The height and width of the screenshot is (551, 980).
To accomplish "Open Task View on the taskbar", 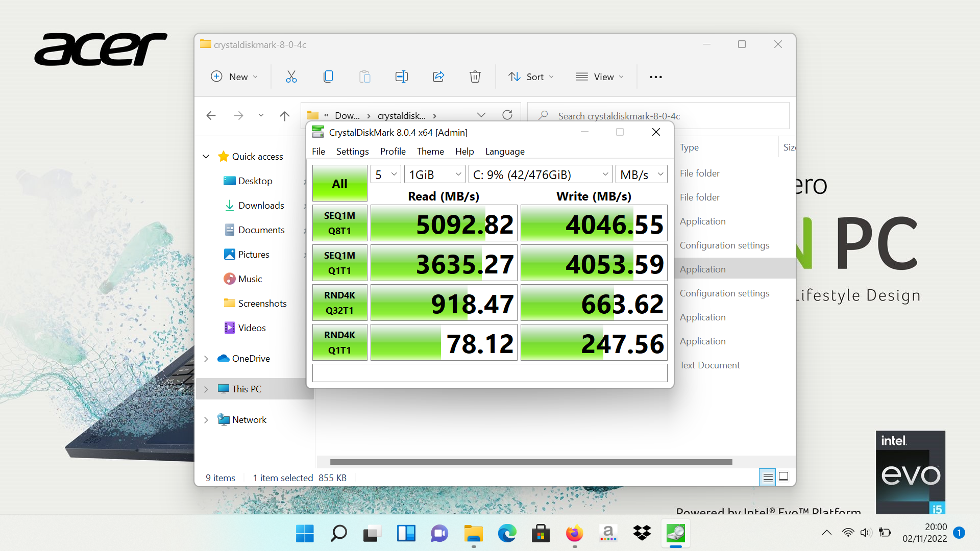I will tap(372, 534).
